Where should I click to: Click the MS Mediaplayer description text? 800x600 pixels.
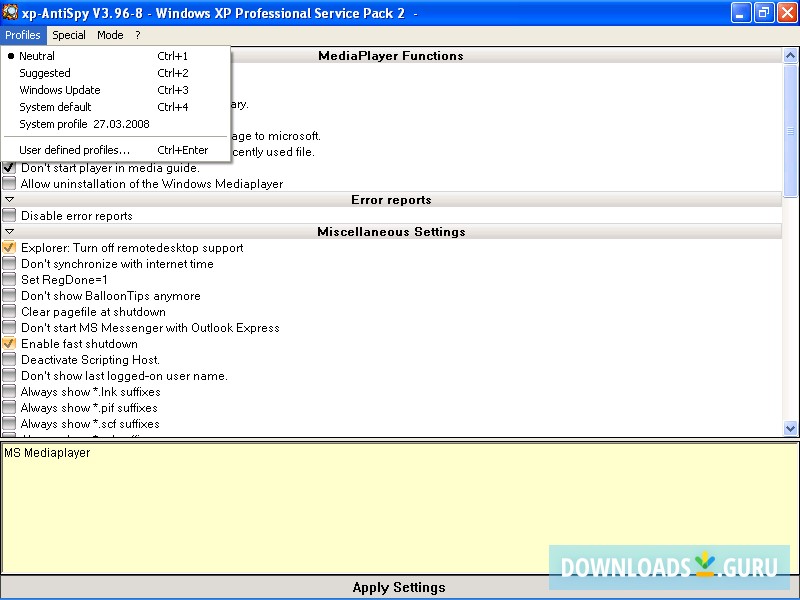coord(47,453)
